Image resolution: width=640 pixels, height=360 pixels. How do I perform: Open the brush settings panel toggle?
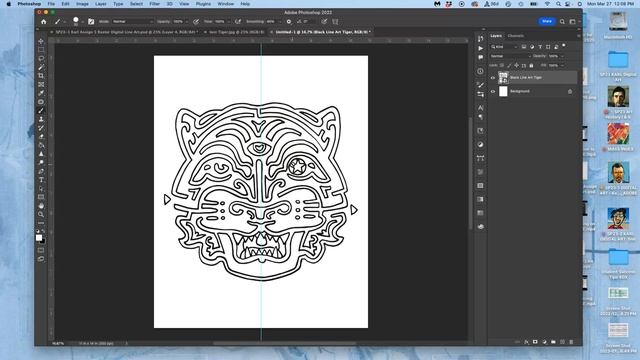pyautogui.click(x=91, y=22)
